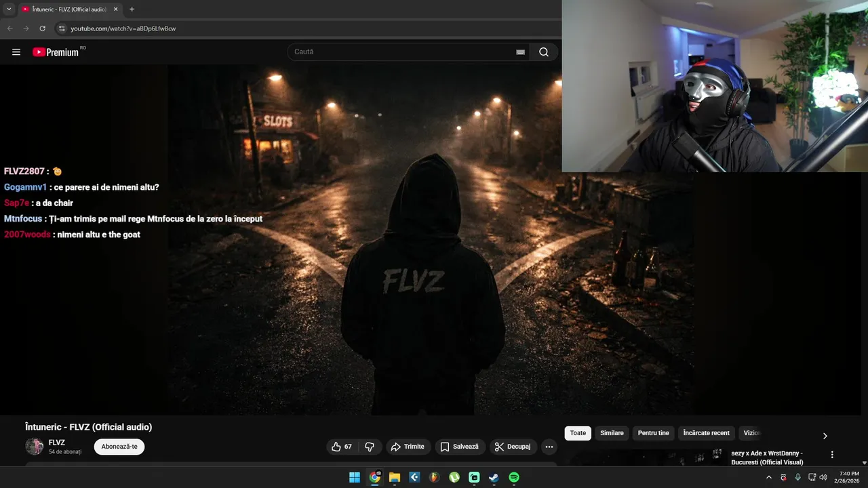
Task: Click the microphone icon in system tray
Action: coord(798,477)
